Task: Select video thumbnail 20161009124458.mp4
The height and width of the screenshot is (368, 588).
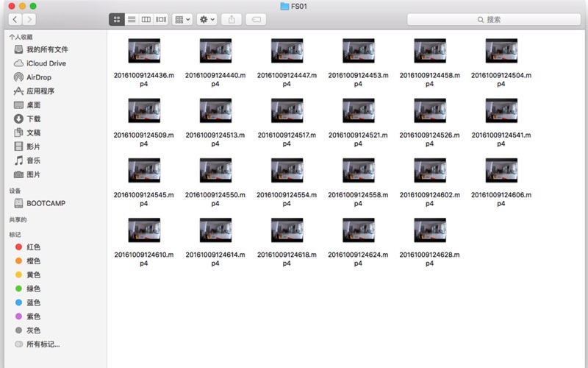Action: (x=430, y=51)
